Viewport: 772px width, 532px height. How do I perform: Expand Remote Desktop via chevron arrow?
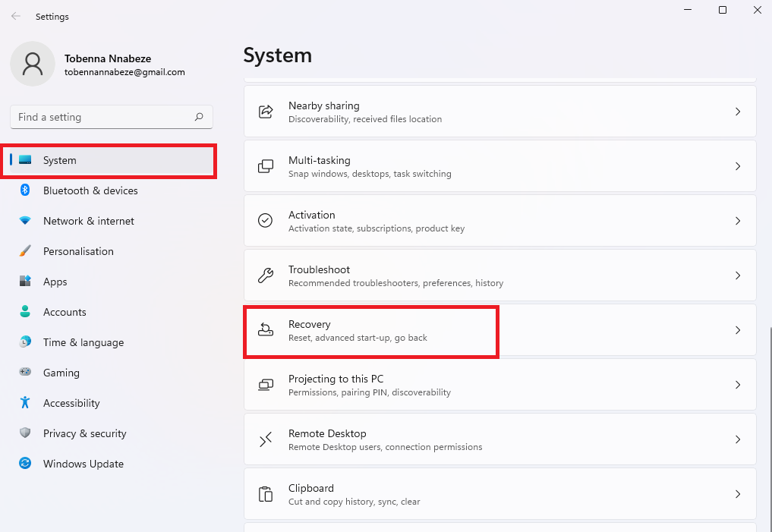(737, 439)
